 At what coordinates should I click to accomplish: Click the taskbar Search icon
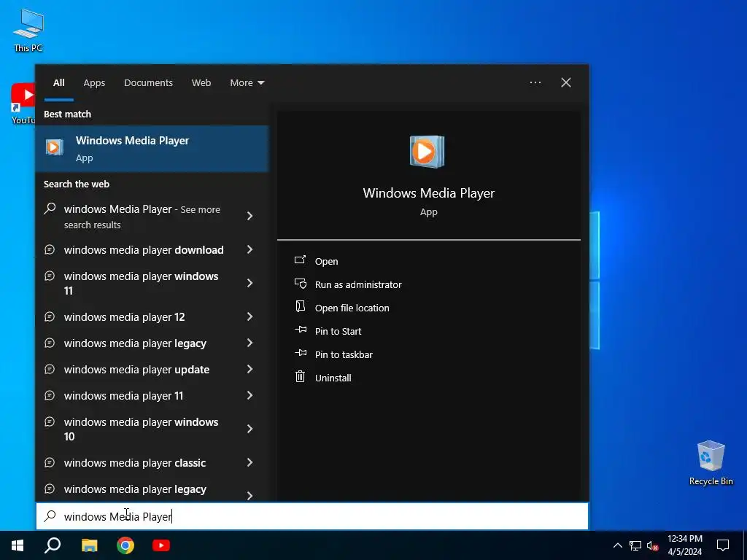(x=53, y=545)
